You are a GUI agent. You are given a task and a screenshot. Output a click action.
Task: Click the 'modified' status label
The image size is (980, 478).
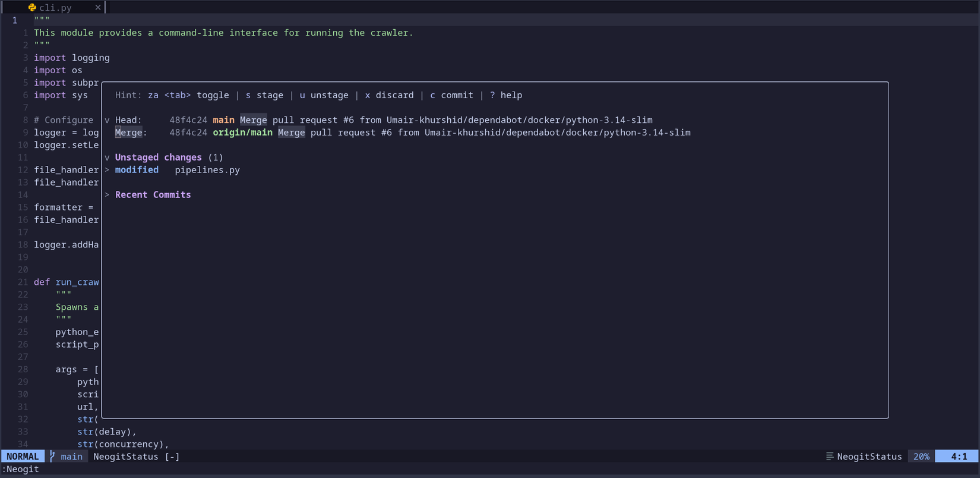click(x=137, y=170)
